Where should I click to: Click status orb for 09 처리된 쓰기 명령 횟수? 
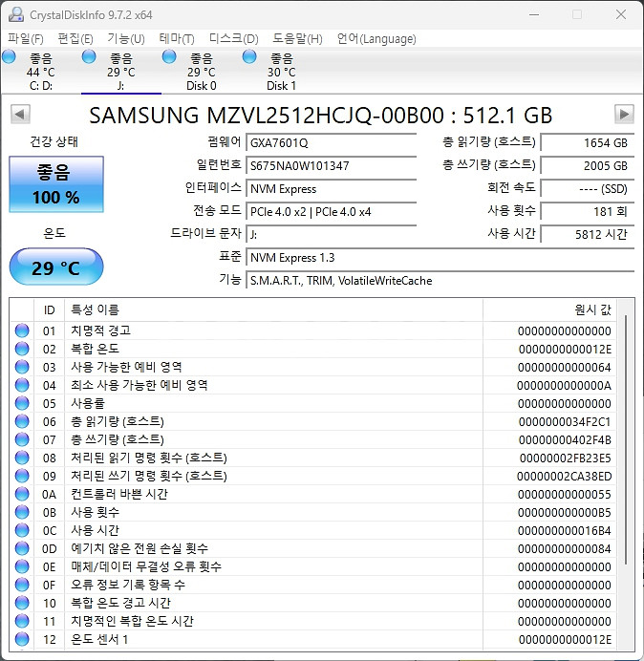22,476
